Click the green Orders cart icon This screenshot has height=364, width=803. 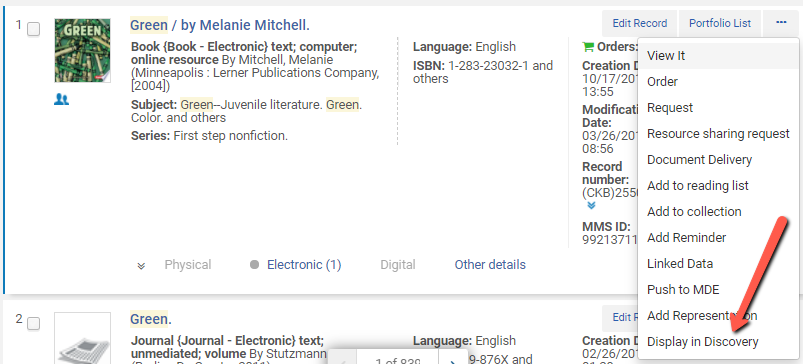tap(588, 47)
